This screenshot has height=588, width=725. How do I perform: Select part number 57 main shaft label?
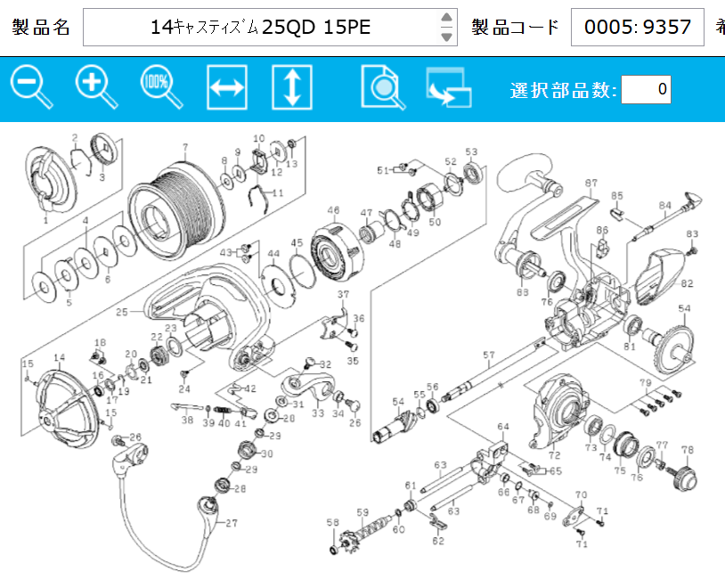[x=489, y=355]
